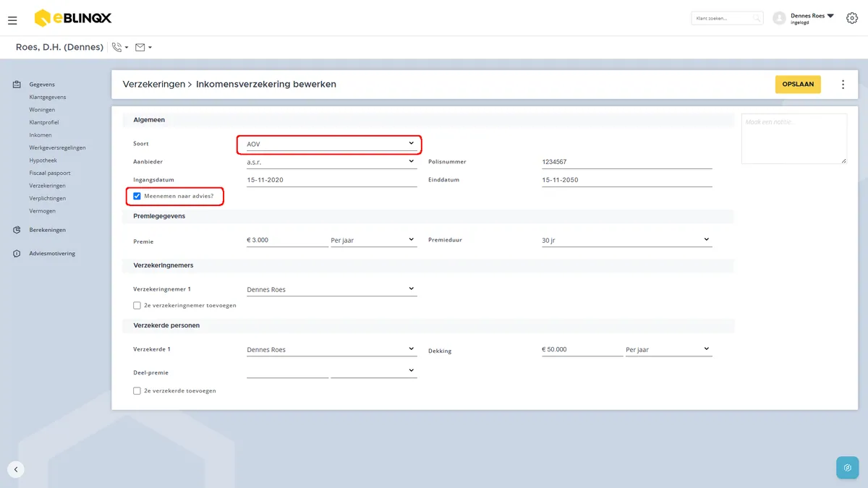Uncheck Meenemen naar advies
The image size is (868, 488).
click(137, 196)
